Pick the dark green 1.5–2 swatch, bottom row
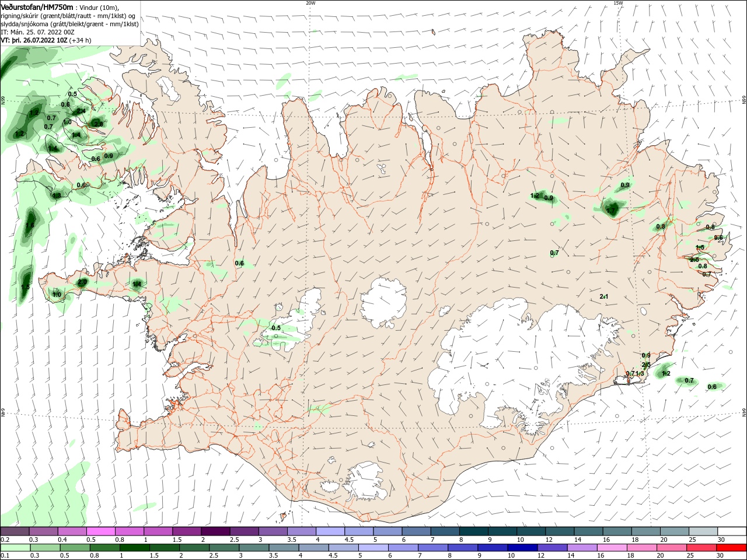The image size is (747, 560). click(165, 548)
